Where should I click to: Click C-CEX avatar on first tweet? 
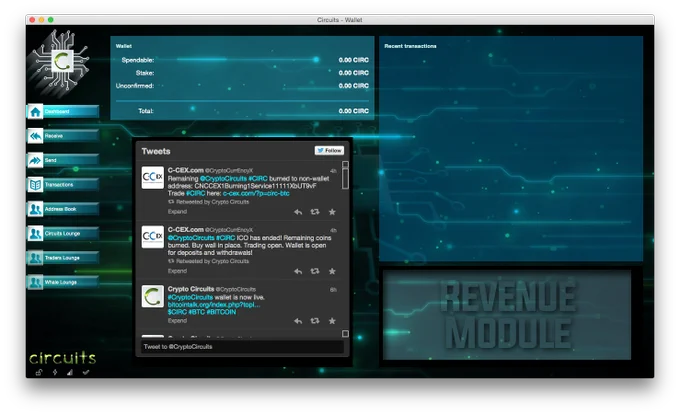pyautogui.click(x=153, y=177)
